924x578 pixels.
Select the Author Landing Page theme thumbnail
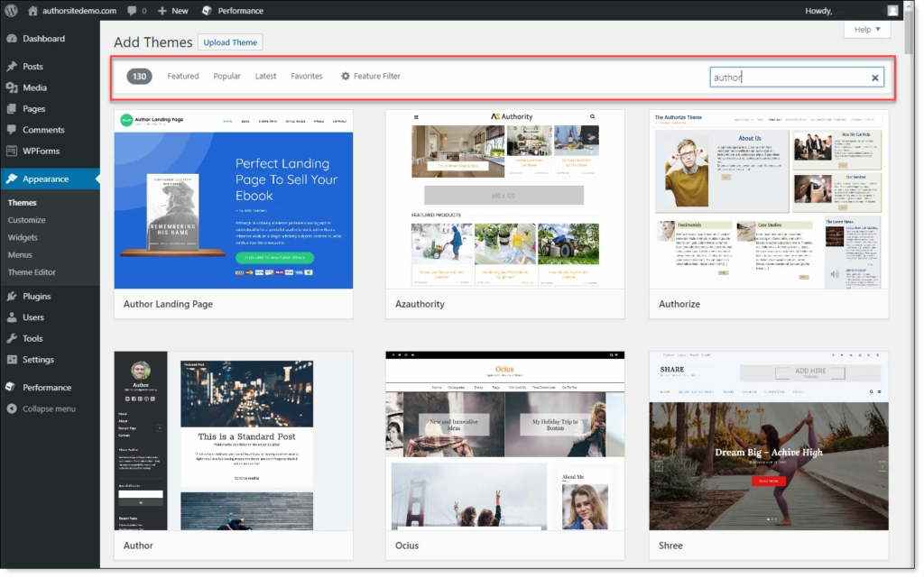point(233,199)
